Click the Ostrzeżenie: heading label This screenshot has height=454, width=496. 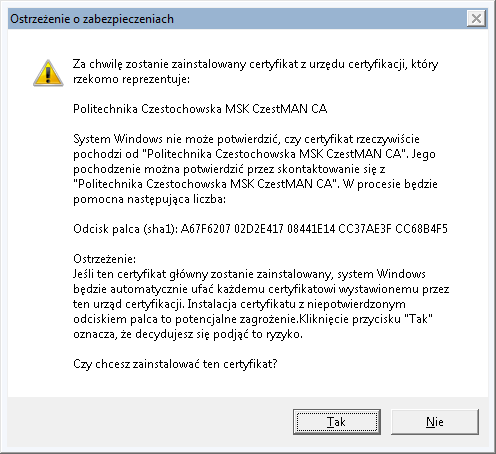click(104, 259)
